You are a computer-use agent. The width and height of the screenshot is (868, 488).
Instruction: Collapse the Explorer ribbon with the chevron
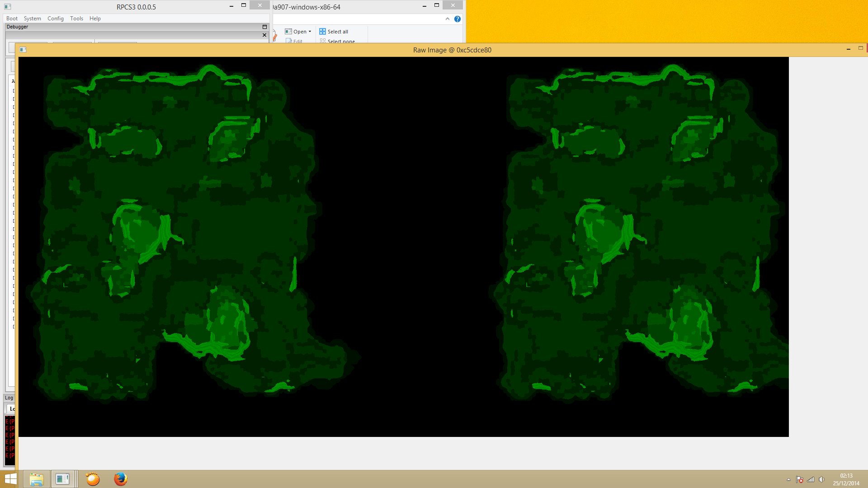448,19
